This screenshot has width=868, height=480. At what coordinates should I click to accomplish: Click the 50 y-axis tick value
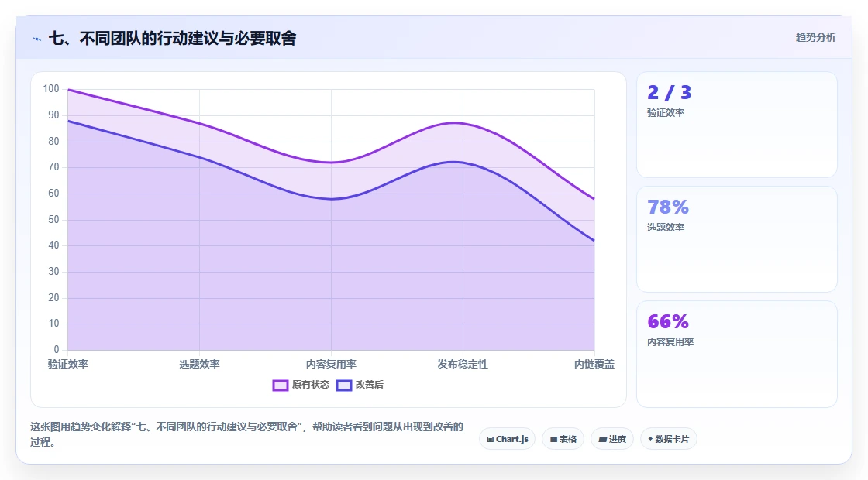[x=53, y=219]
